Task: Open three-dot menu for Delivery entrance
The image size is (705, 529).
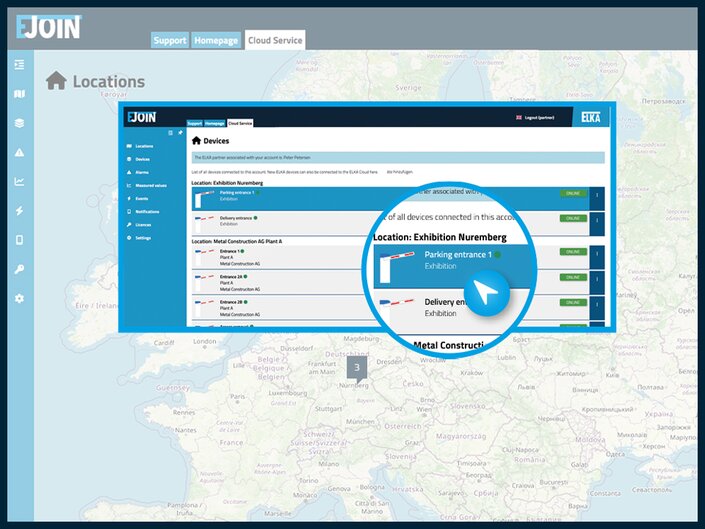Action: click(597, 223)
